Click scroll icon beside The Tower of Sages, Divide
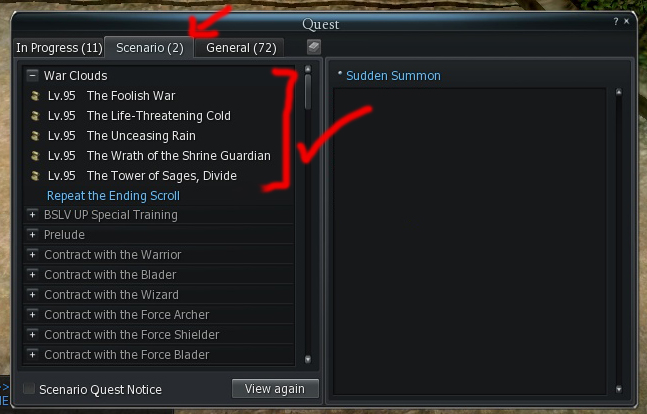 click(35, 176)
